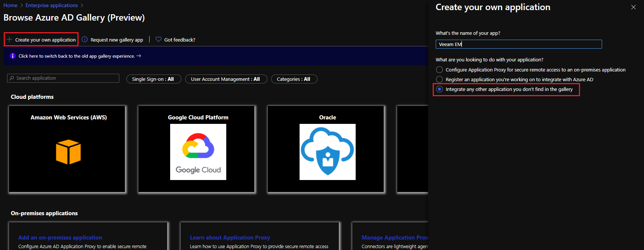Open the User Account Management filter

tap(226, 79)
